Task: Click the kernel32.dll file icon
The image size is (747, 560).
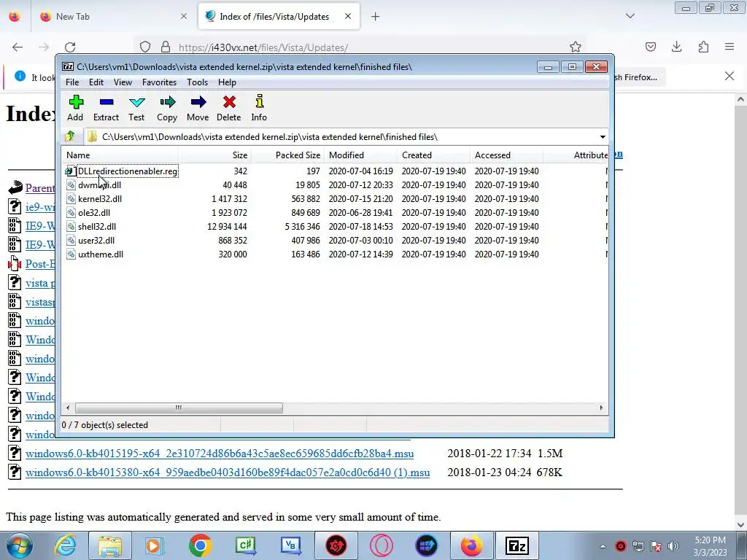Action: tap(71, 198)
